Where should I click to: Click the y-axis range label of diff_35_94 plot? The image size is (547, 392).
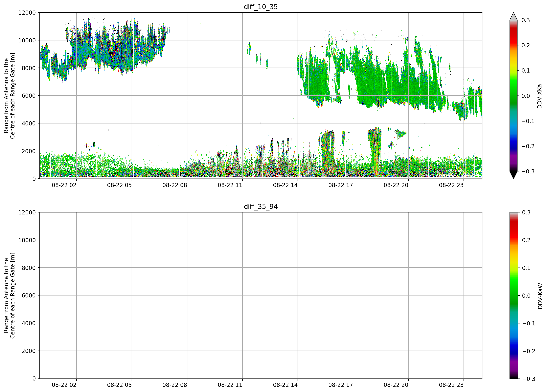point(9,295)
